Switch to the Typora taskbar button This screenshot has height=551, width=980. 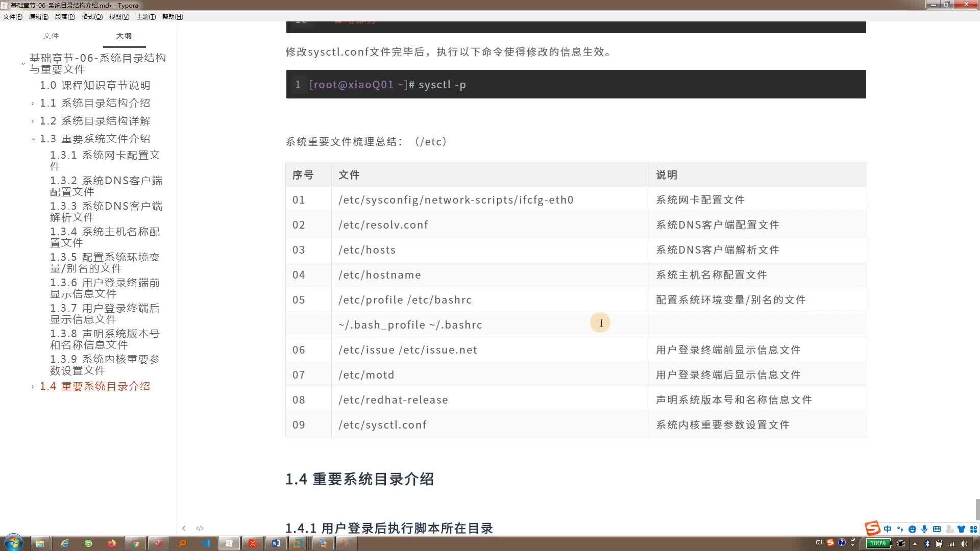[229, 543]
